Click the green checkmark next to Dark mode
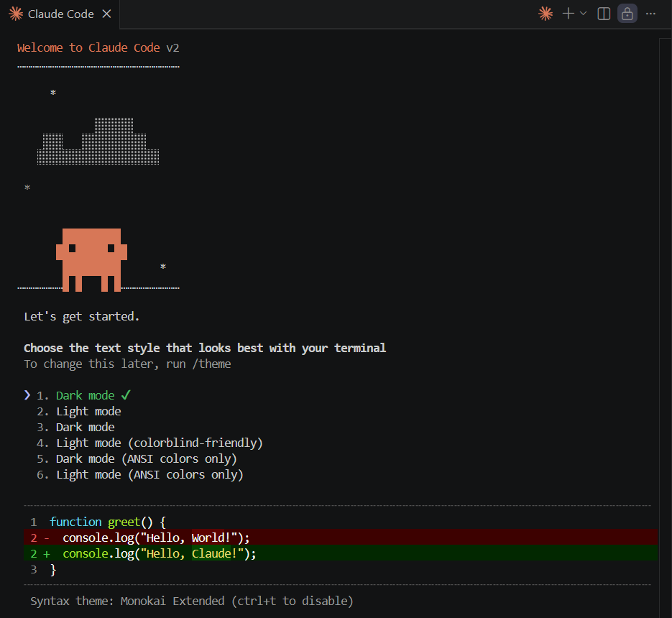Screen dimensions: 672x618 (126, 395)
